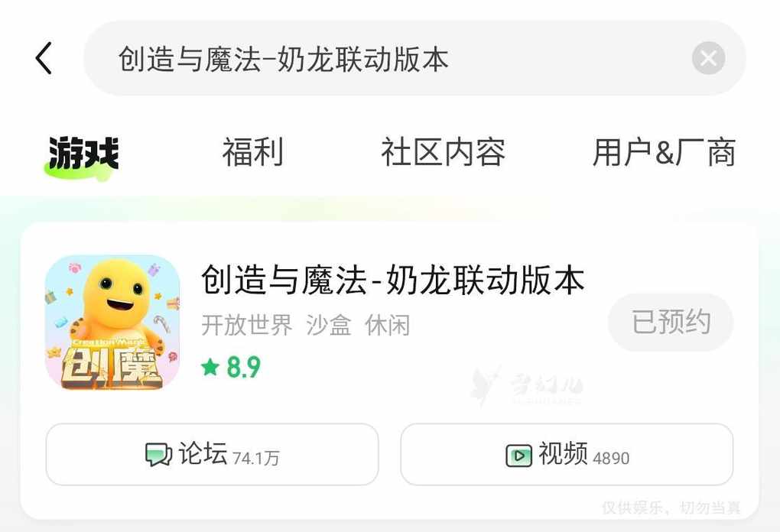
Task: Click the green video play icon
Action: [518, 456]
